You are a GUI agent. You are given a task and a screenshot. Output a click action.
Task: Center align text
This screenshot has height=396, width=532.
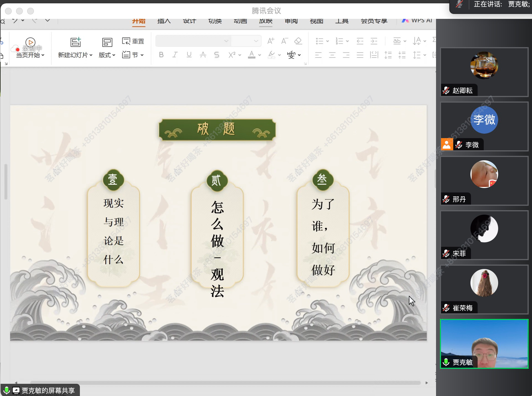(332, 55)
